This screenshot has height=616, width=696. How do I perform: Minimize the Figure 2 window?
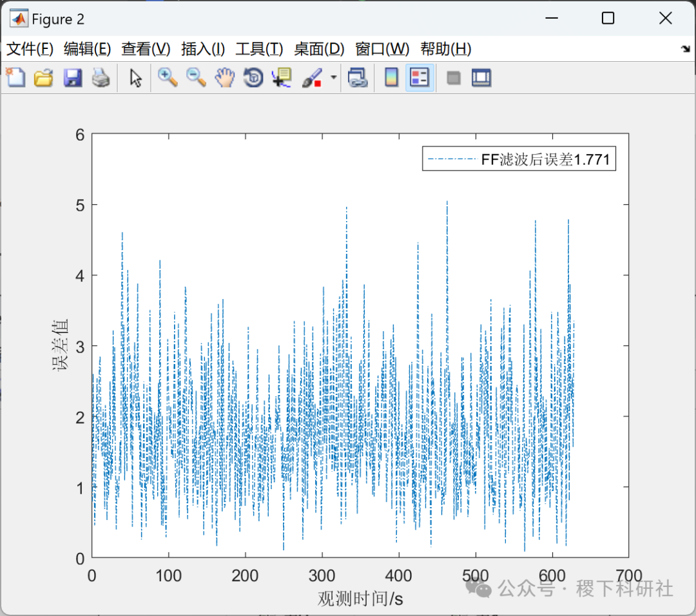click(x=551, y=18)
